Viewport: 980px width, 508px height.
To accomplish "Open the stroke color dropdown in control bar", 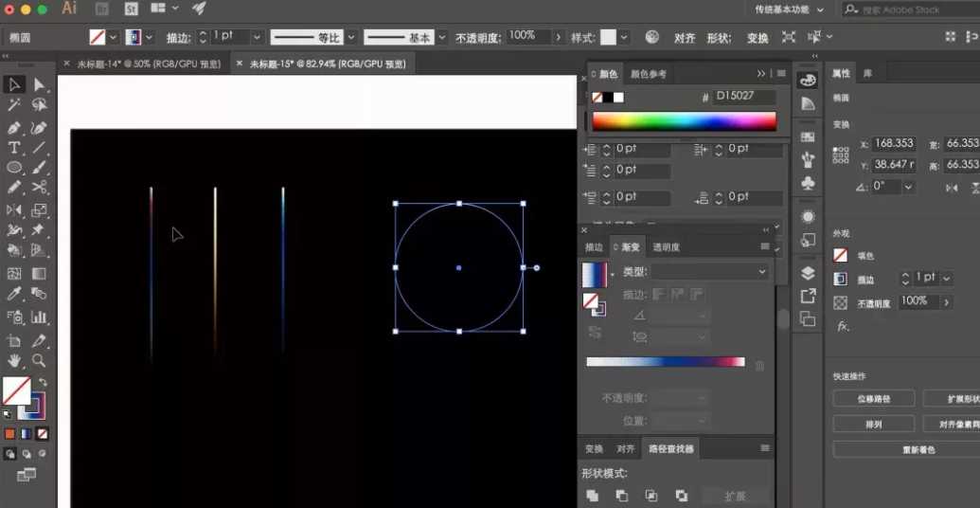I will click(x=149, y=37).
